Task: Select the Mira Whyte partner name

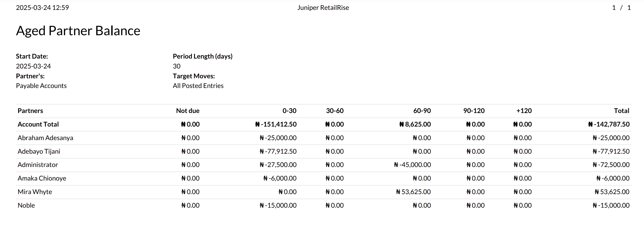Action: [35, 192]
